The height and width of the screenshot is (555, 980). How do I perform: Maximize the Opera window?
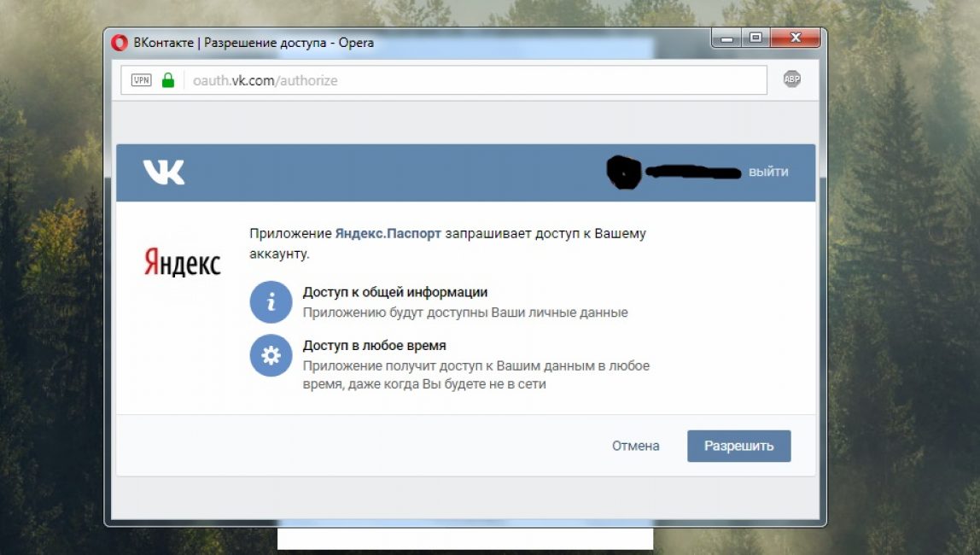point(755,38)
